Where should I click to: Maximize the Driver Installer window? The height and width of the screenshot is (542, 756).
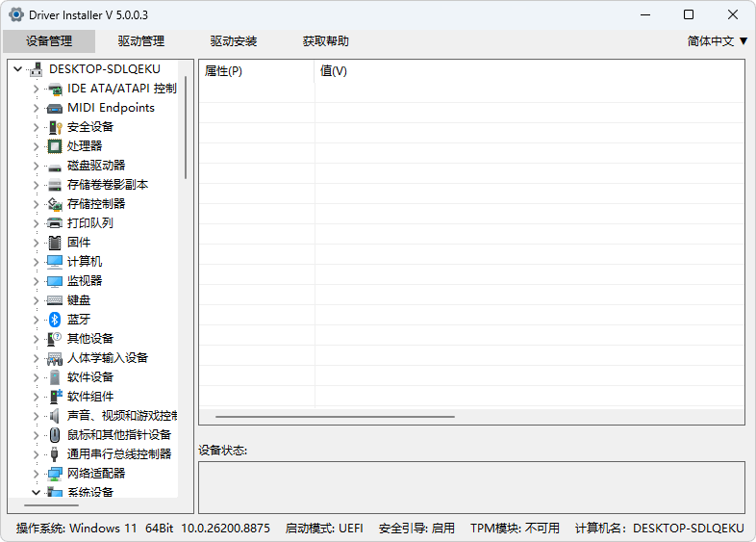tap(689, 15)
